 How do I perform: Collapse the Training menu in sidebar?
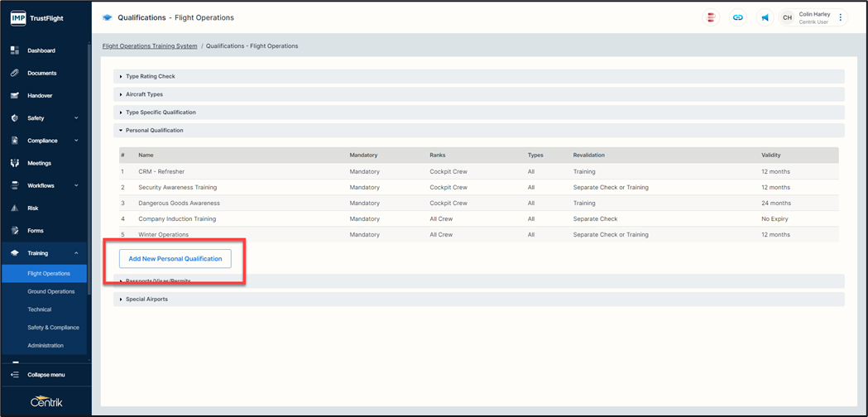(76, 253)
